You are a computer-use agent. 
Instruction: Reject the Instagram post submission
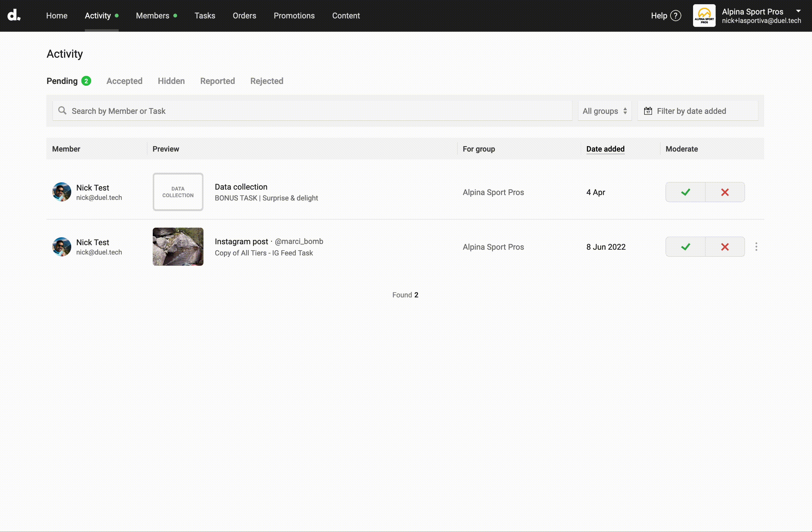pyautogui.click(x=725, y=247)
